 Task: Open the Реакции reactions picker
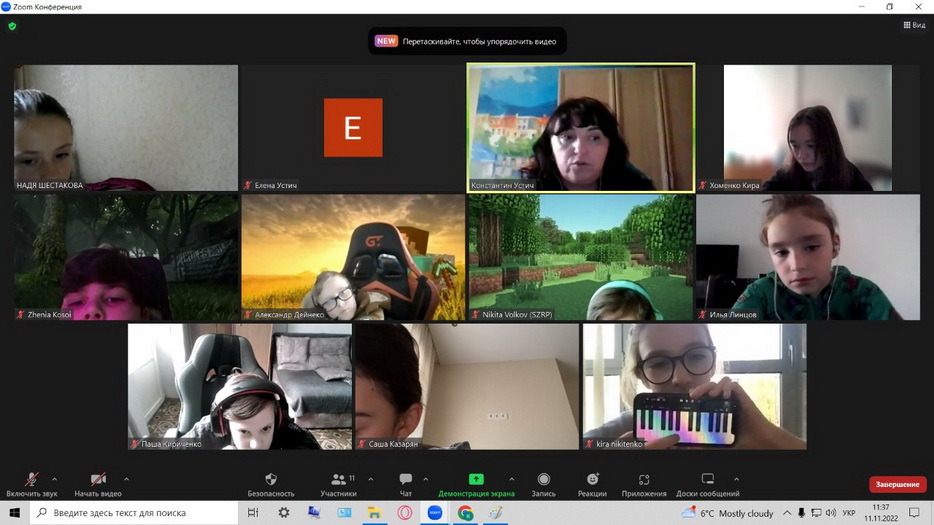[x=592, y=484]
